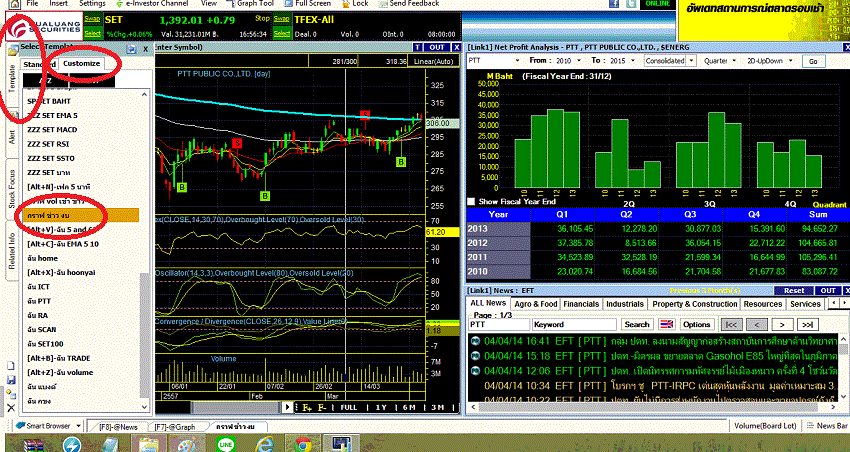Open the File menu
Viewport: 850px width, 452px height.
[32, 3]
